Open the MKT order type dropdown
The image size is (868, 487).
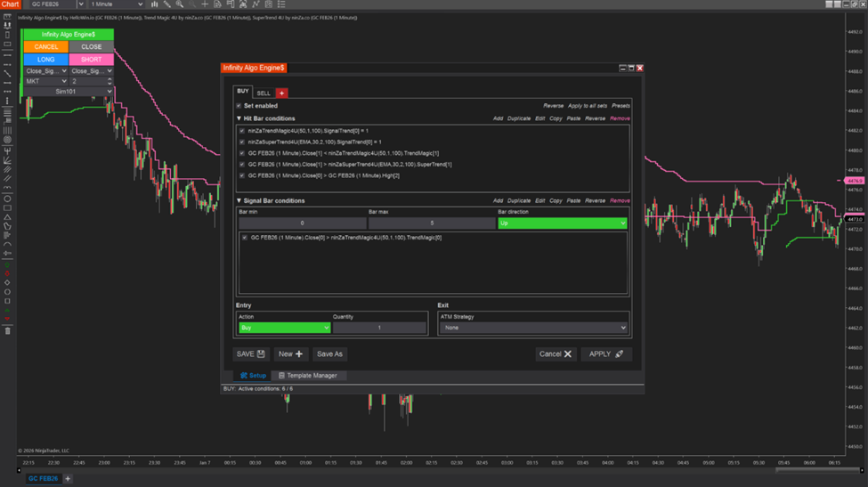[x=46, y=81]
